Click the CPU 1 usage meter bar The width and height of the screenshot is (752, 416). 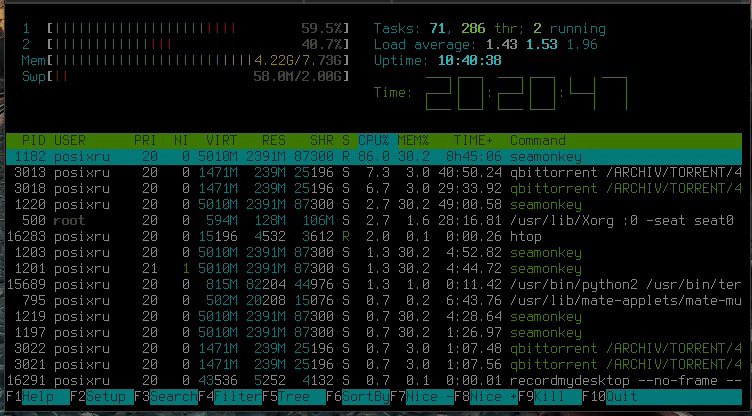(x=198, y=28)
